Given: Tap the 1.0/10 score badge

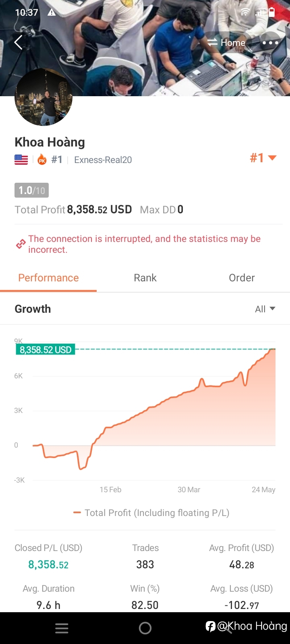Looking at the screenshot, I should pos(31,190).
